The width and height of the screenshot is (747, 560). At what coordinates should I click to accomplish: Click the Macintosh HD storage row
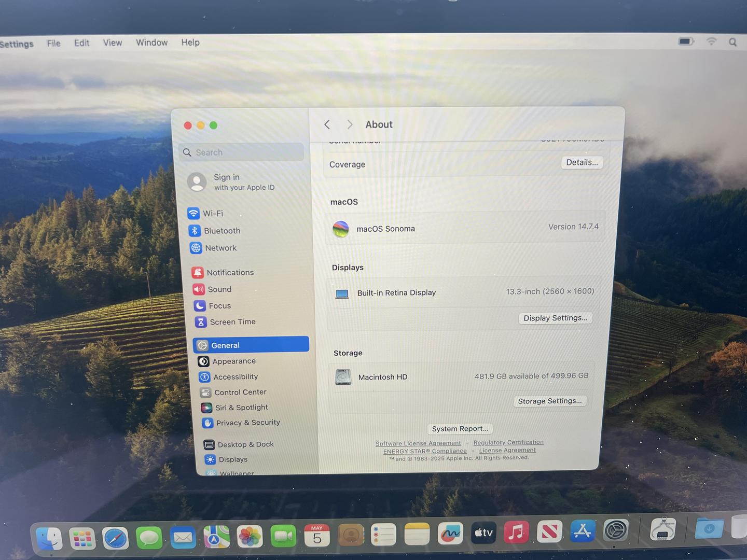click(461, 376)
